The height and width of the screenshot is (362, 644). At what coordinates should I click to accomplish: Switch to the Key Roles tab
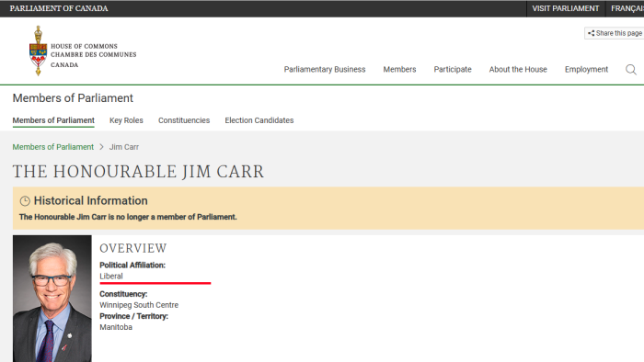pyautogui.click(x=126, y=120)
